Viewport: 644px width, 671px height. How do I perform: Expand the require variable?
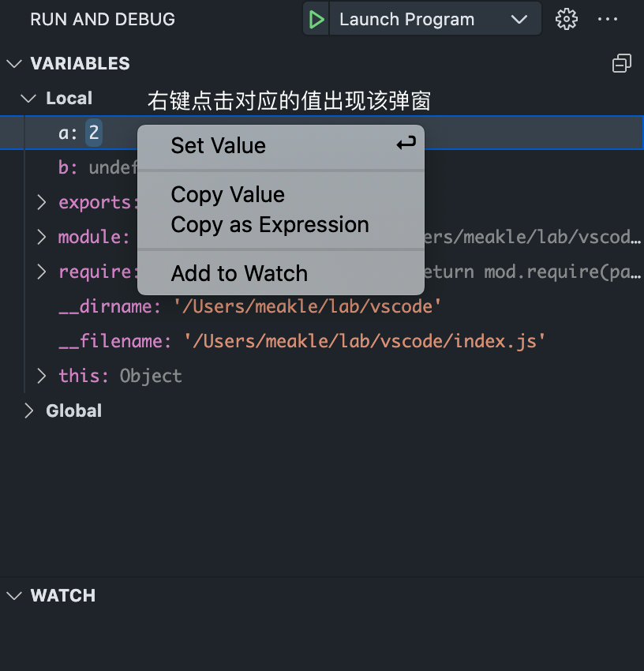(x=43, y=272)
